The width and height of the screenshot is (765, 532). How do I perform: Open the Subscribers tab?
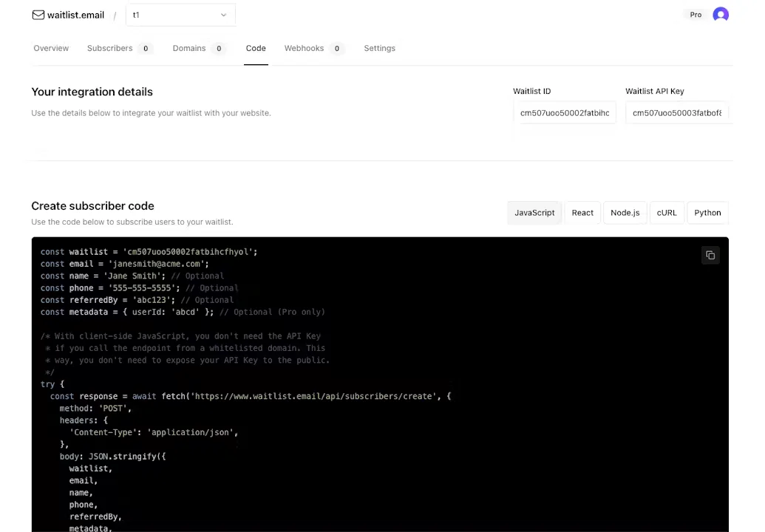(x=109, y=48)
